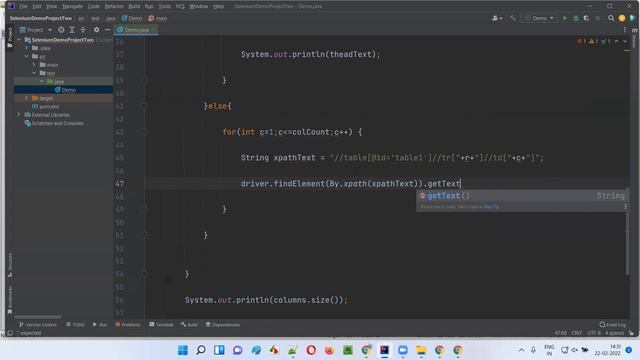Expand all nodes in Project panel

pyautogui.click(x=72, y=30)
